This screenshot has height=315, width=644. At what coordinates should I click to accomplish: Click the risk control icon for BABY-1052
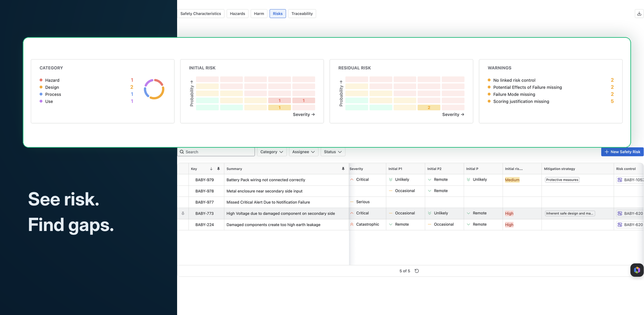(620, 180)
